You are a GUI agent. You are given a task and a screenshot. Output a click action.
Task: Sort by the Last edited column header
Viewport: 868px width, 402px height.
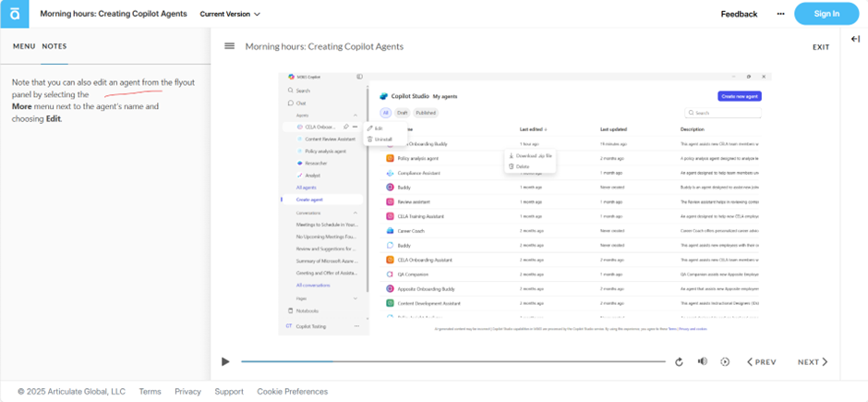[533, 129]
